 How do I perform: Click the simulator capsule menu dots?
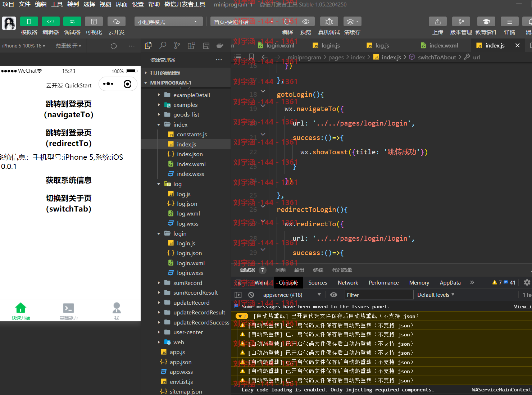tap(108, 84)
